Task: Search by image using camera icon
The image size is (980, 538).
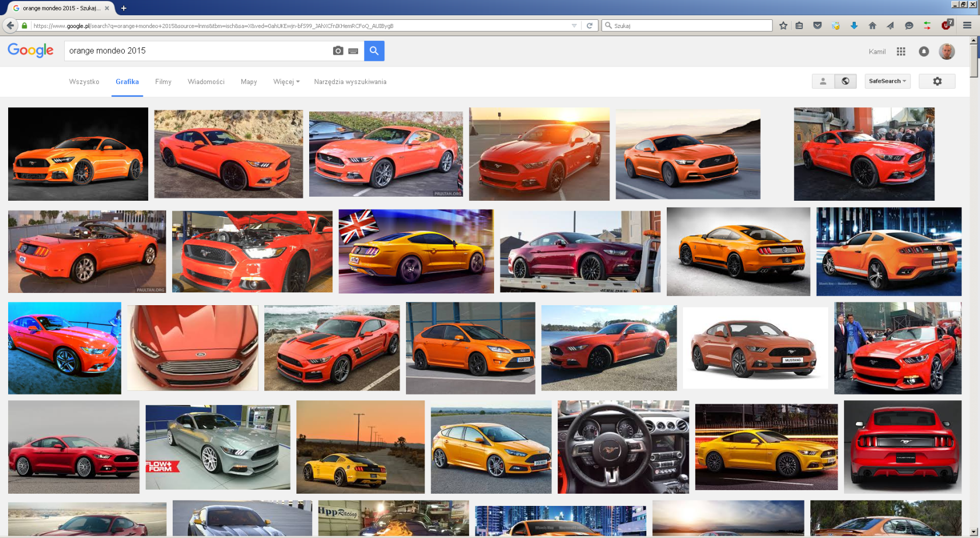Action: (338, 51)
